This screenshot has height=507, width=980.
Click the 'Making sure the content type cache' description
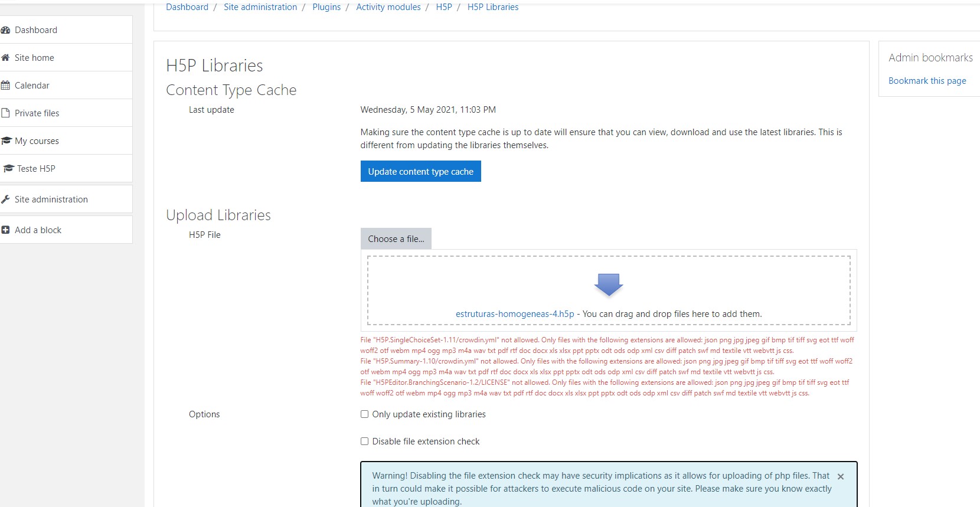coord(602,139)
